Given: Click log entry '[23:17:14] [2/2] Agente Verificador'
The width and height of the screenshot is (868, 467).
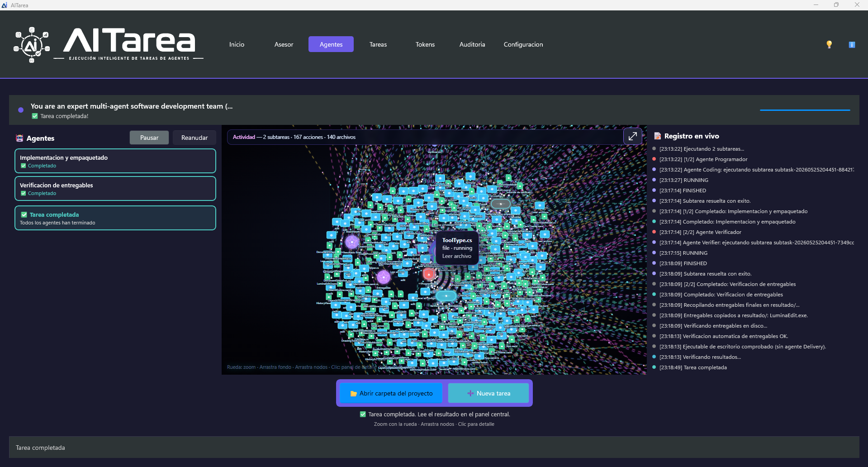Looking at the screenshot, I should coord(701,232).
